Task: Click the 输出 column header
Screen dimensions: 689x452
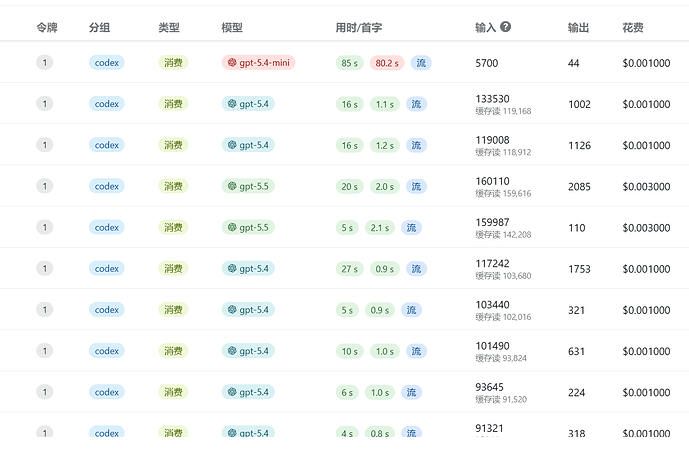Action: 578,28
